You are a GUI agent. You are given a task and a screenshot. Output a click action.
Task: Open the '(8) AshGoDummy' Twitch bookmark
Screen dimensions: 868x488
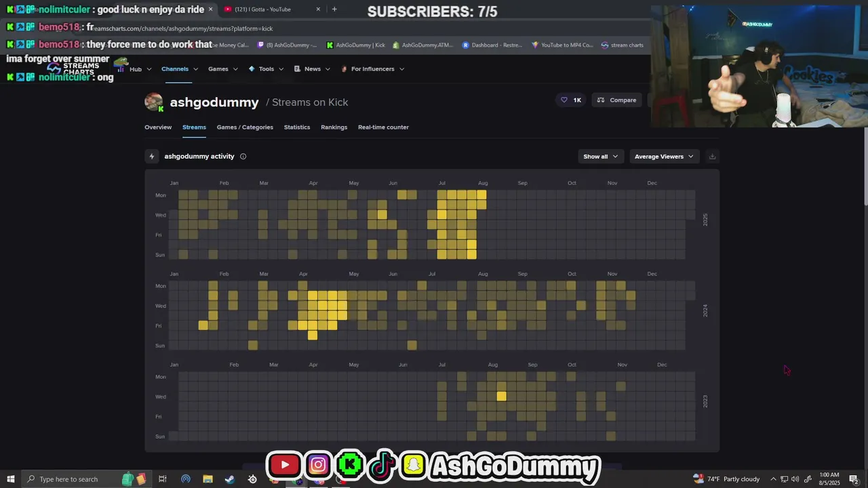click(287, 45)
